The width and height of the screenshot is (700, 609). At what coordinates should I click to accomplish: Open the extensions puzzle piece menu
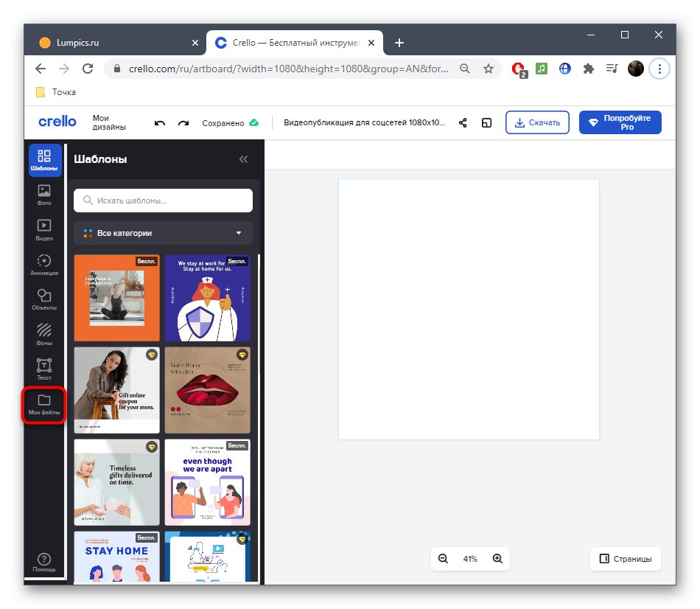pos(589,69)
